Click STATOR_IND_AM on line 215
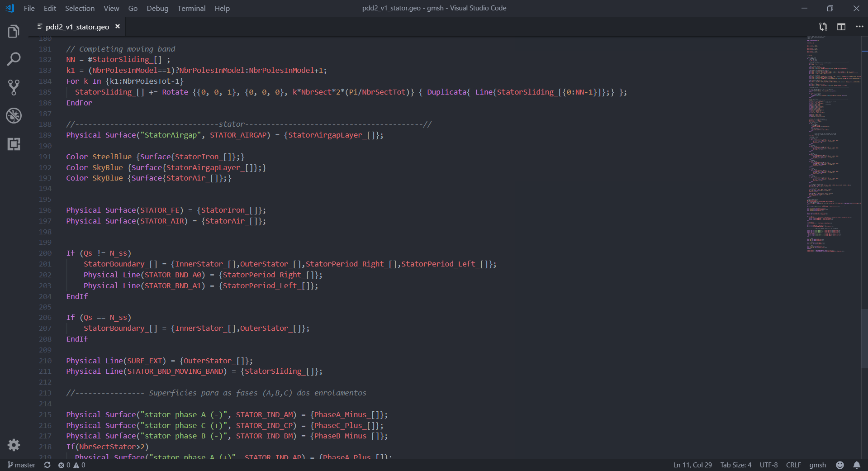Viewport: 868px width, 471px height. pyautogui.click(x=264, y=414)
